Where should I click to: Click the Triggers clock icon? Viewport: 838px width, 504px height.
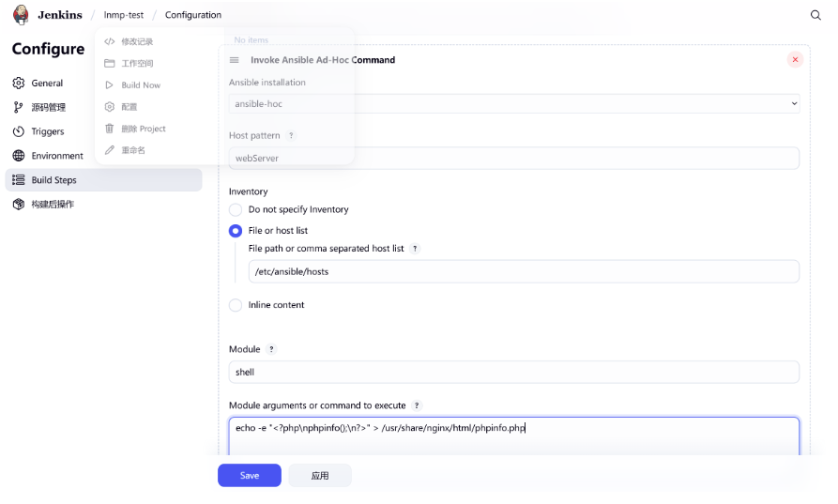[19, 131]
